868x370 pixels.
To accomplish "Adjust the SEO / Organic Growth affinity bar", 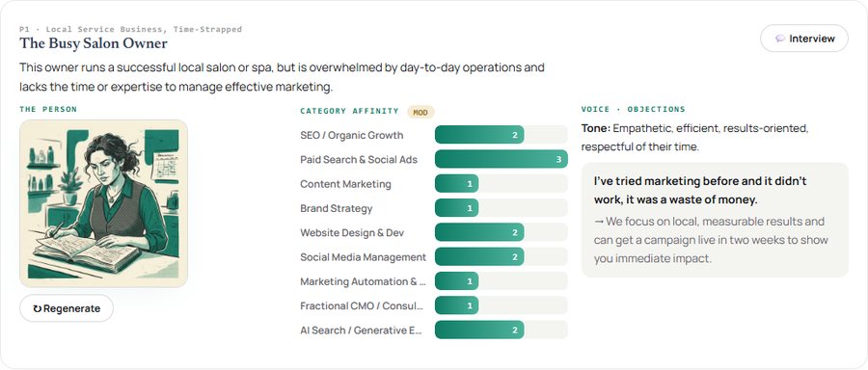I will pyautogui.click(x=501, y=135).
